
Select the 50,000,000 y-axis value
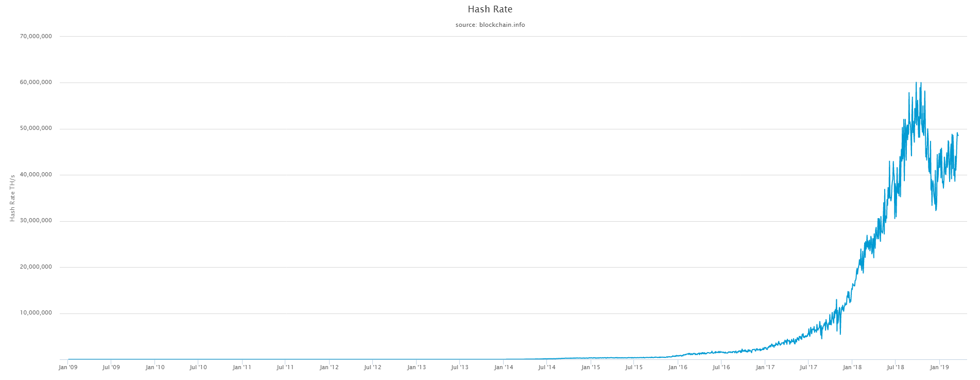pos(36,129)
